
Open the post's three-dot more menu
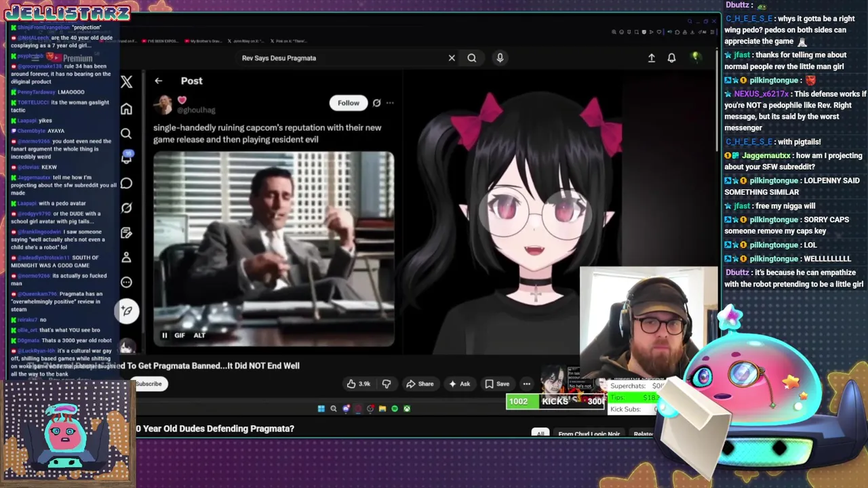[390, 103]
